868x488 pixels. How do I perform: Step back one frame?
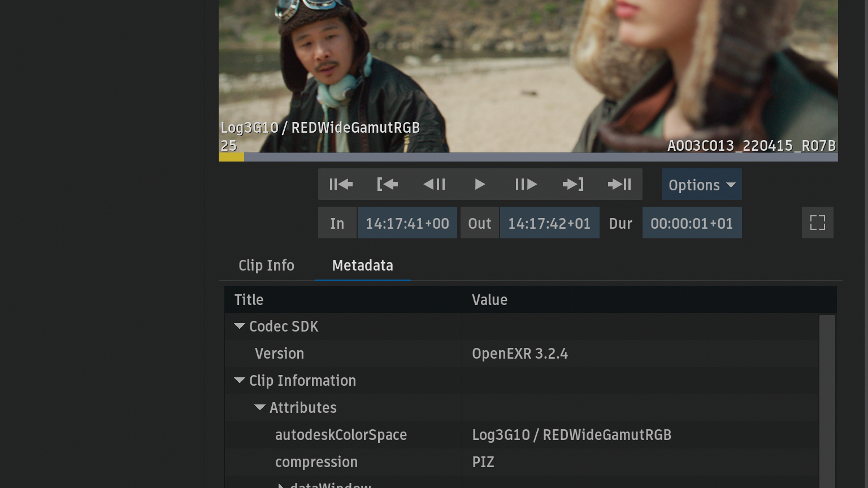434,184
